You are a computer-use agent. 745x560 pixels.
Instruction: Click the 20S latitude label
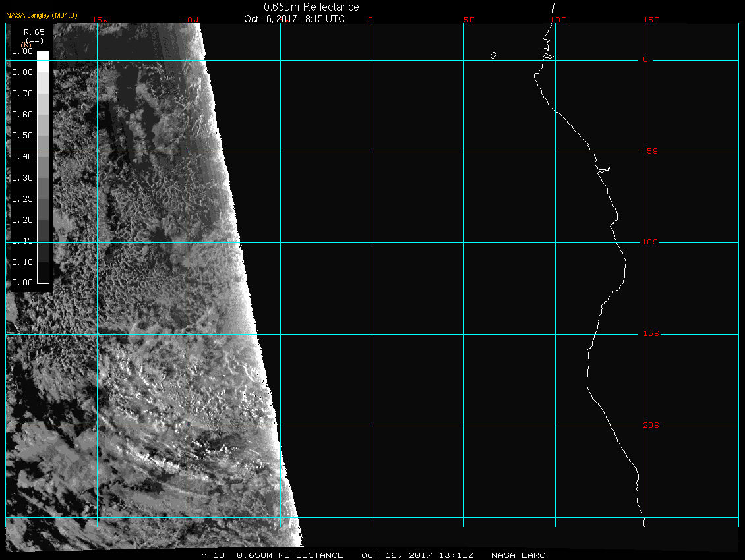(x=650, y=425)
